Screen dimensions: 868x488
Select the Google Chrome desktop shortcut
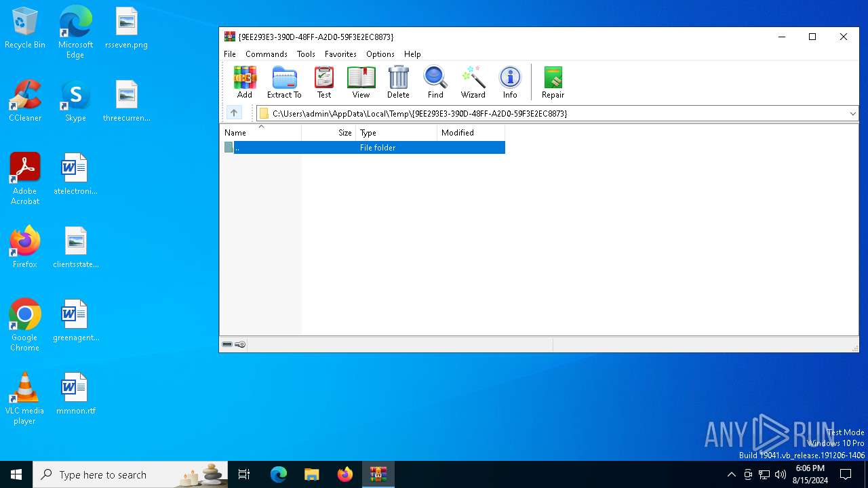click(x=25, y=325)
